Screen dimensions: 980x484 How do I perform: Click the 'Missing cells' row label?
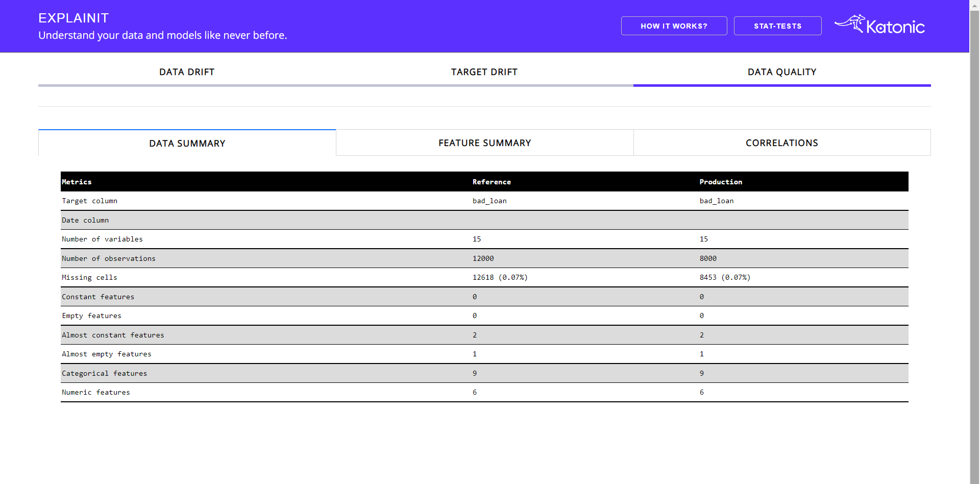90,277
